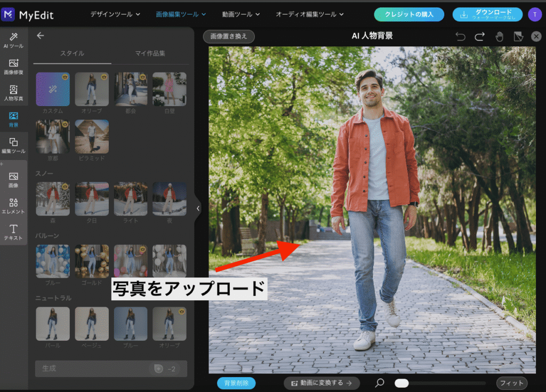Viewport: 546px width, 392px height.
Task: Select the 都会 style thumbnail
Action: coord(131,89)
